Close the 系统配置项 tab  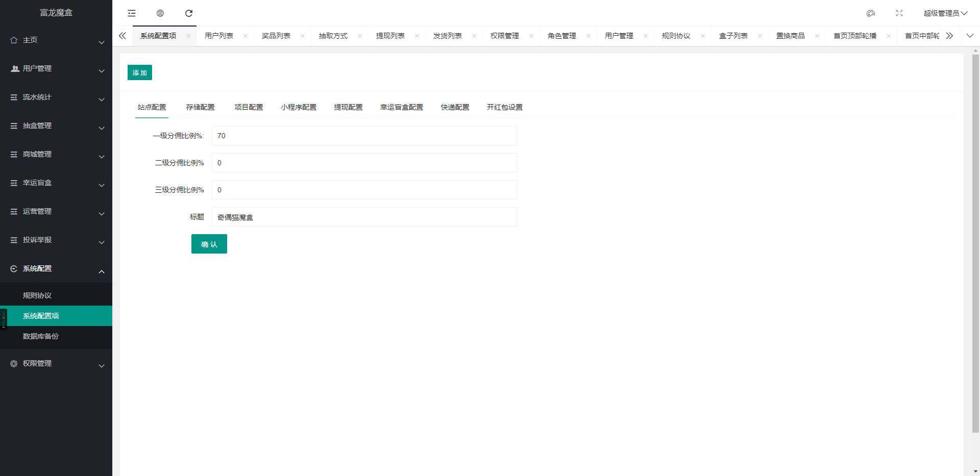pyautogui.click(x=188, y=36)
